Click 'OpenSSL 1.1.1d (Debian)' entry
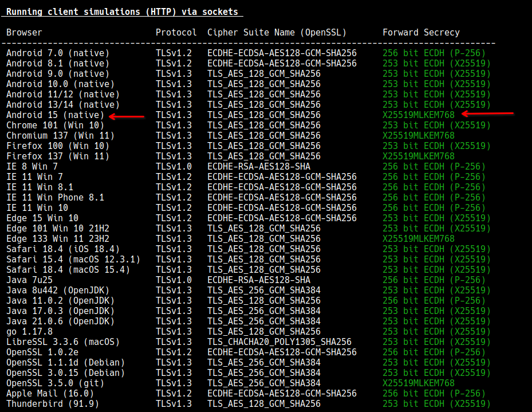The image size is (532, 412). [x=65, y=363]
